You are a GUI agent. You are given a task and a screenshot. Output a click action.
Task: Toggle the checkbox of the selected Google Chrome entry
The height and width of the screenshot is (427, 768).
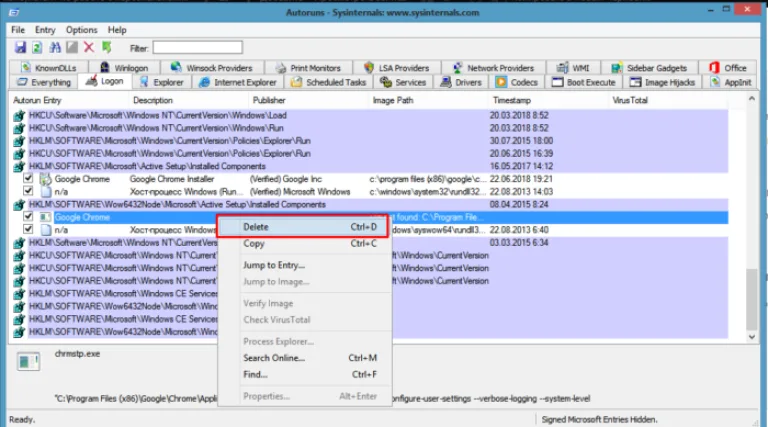[x=28, y=216]
